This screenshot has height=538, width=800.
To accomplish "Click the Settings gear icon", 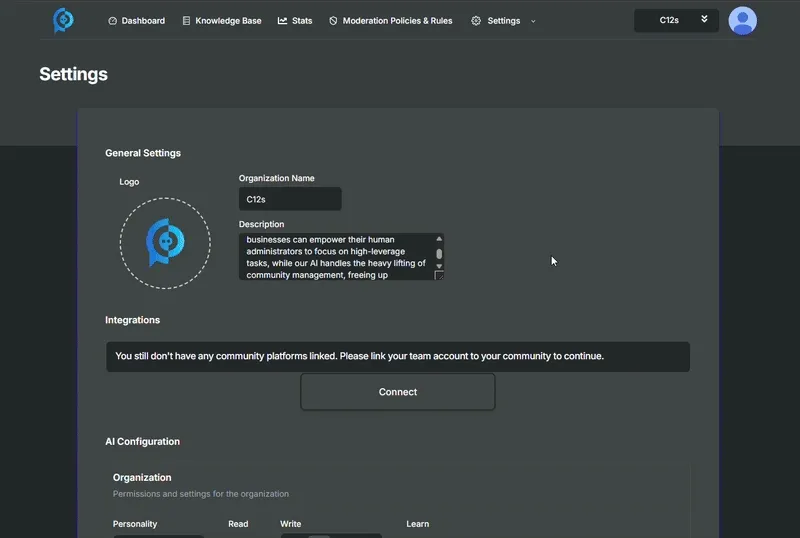I will [476, 21].
